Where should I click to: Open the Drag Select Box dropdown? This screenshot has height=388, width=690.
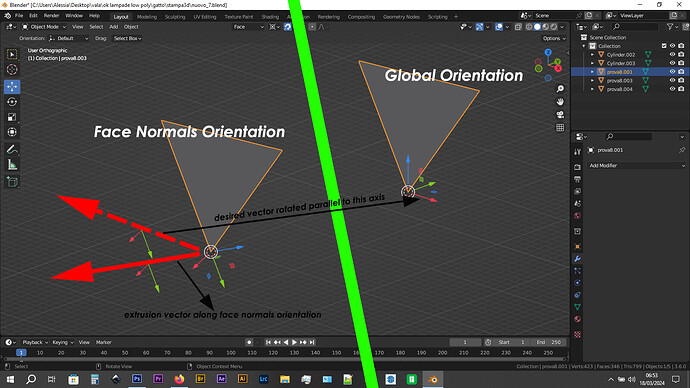coord(128,38)
